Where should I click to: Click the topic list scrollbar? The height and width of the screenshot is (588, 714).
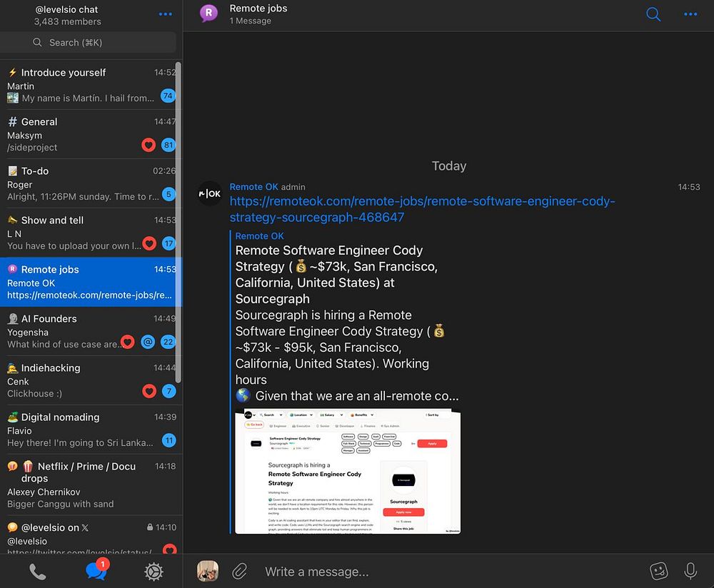(178, 223)
